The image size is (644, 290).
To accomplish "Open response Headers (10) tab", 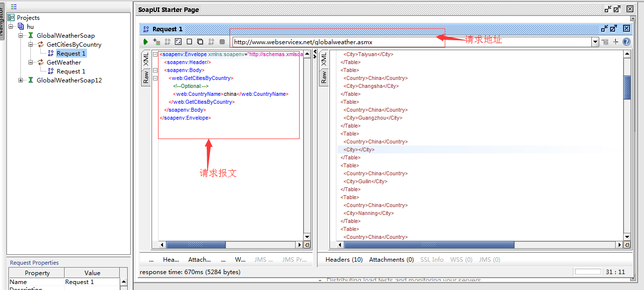I will coord(344,259).
